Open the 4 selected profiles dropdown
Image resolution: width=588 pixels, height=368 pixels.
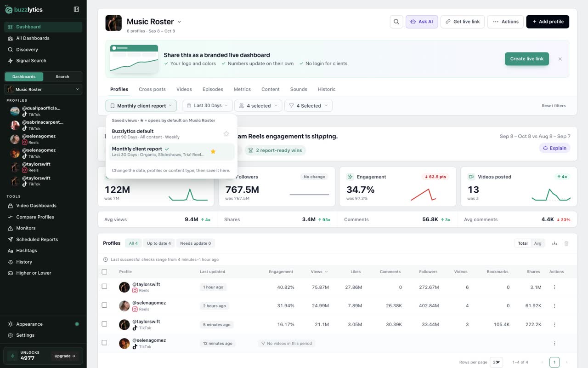[x=258, y=106]
